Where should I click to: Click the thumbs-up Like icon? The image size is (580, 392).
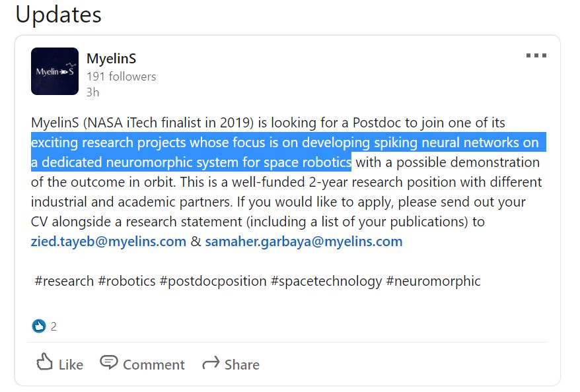pyautogui.click(x=44, y=362)
